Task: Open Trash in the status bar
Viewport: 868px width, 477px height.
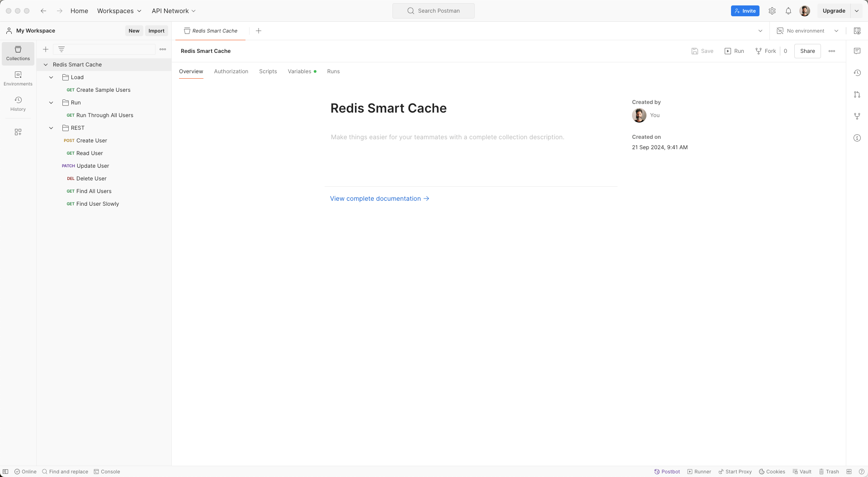Action: point(829,472)
